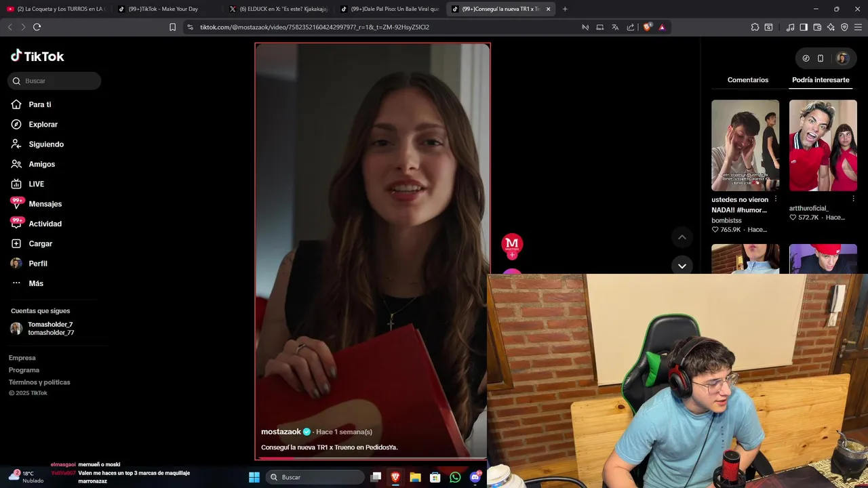
Task: Open mostazaok profile from video caption
Action: click(281, 432)
